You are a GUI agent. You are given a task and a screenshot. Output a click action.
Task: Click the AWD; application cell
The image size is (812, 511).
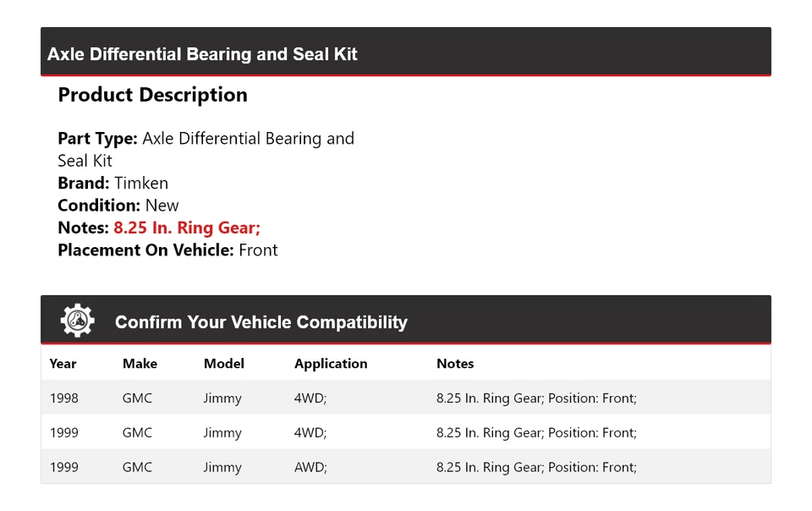pyautogui.click(x=310, y=467)
